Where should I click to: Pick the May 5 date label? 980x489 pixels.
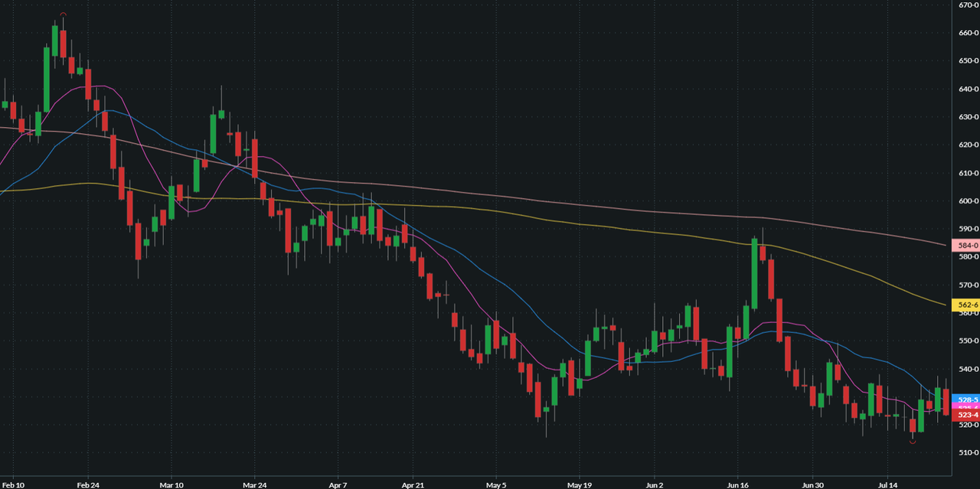[495, 485]
